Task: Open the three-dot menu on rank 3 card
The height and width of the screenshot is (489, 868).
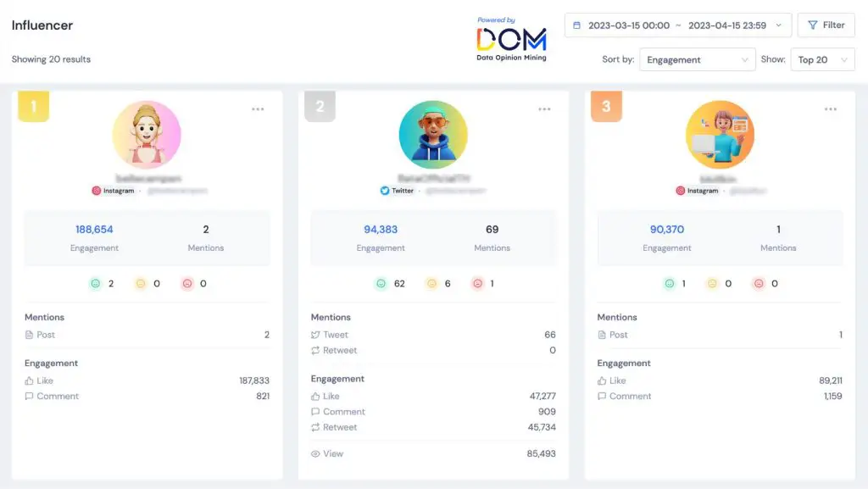Action: tap(831, 109)
